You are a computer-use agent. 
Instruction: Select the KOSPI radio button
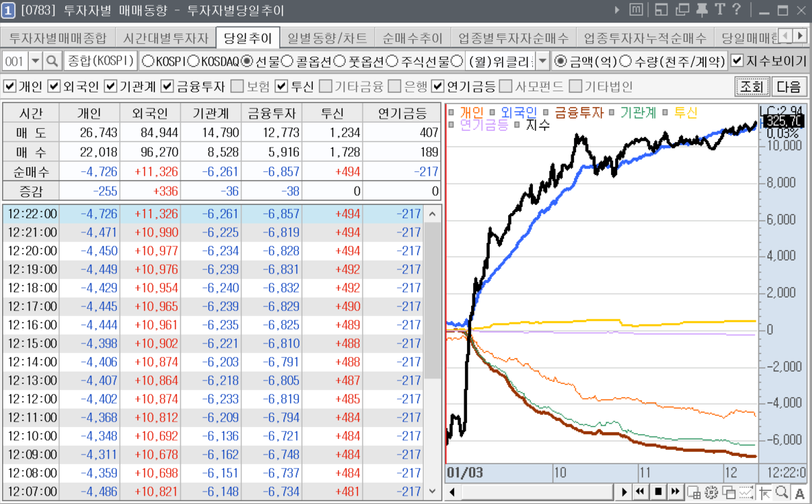click(x=147, y=61)
